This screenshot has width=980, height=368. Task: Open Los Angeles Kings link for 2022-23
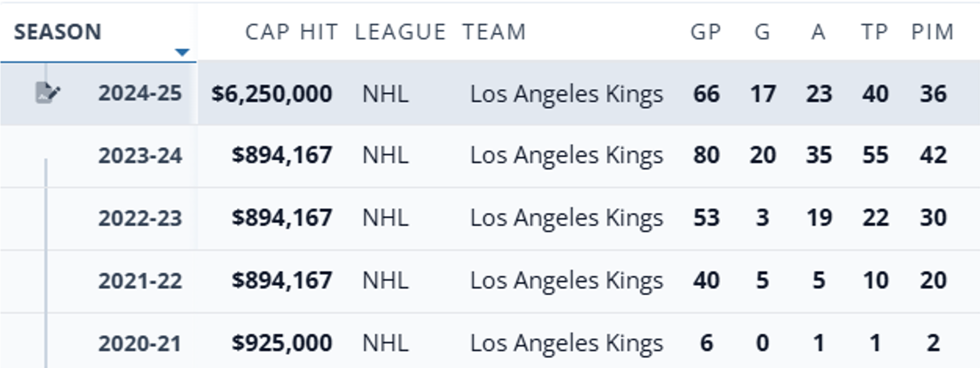pyautogui.click(x=566, y=218)
